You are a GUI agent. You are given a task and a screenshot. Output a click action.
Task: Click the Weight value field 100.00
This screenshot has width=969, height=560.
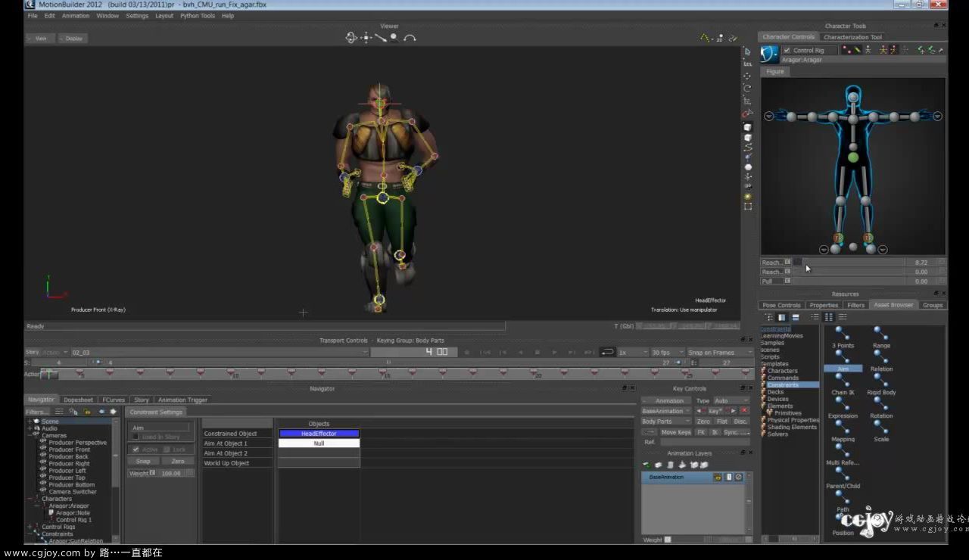tap(170, 473)
